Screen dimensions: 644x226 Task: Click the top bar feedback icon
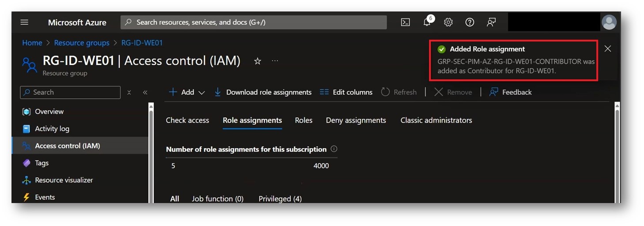tap(491, 23)
